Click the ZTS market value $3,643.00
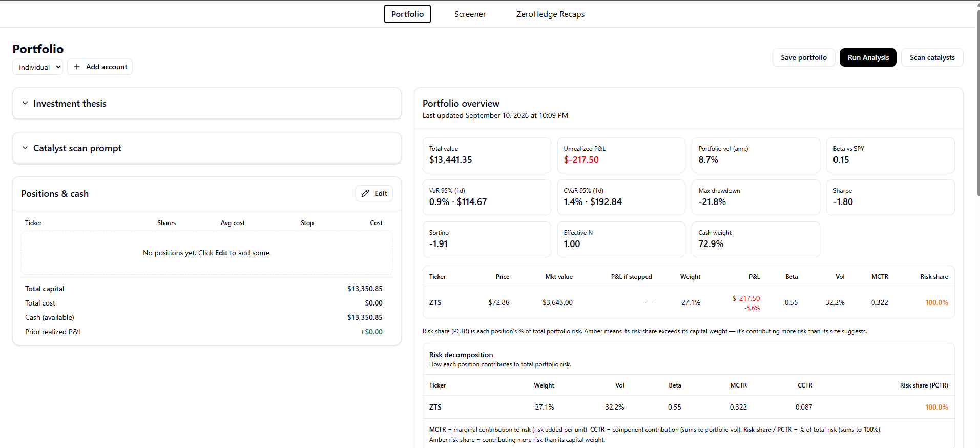The image size is (980, 448). [x=557, y=302]
